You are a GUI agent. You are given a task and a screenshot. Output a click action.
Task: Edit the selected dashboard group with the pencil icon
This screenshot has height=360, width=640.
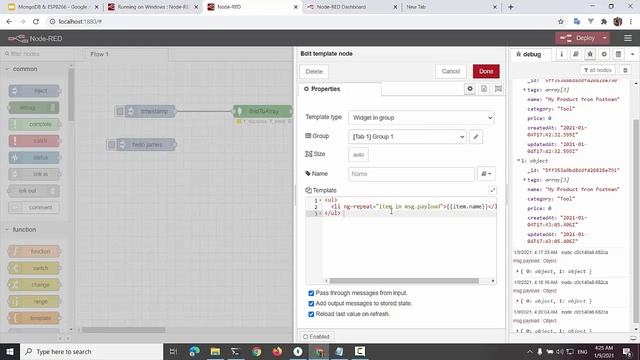[x=476, y=137]
